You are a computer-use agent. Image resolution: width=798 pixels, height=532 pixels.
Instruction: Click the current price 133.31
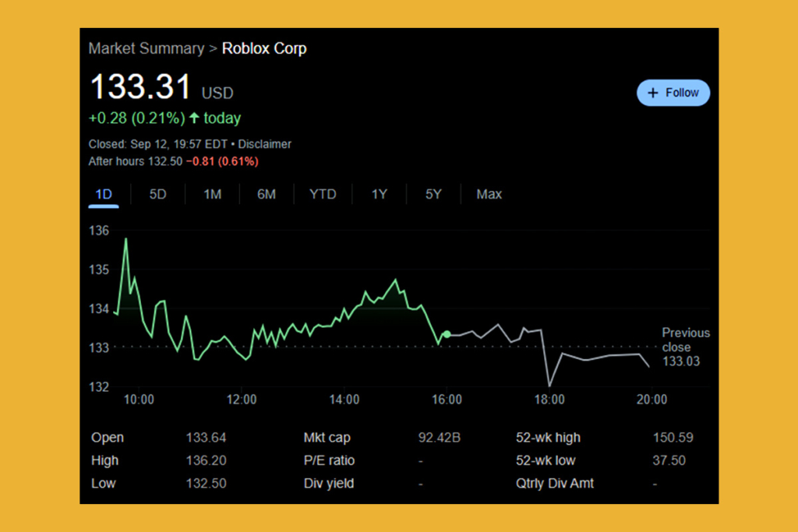(141, 88)
